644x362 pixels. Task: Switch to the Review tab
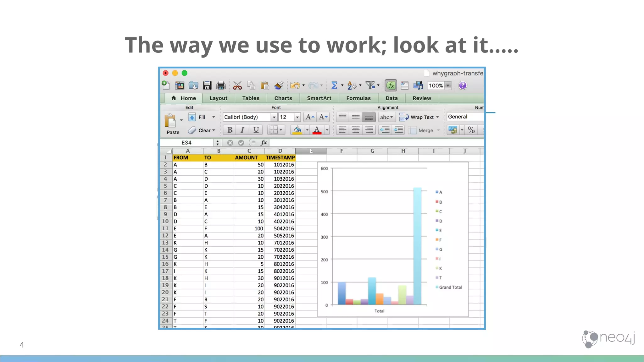pyautogui.click(x=422, y=98)
